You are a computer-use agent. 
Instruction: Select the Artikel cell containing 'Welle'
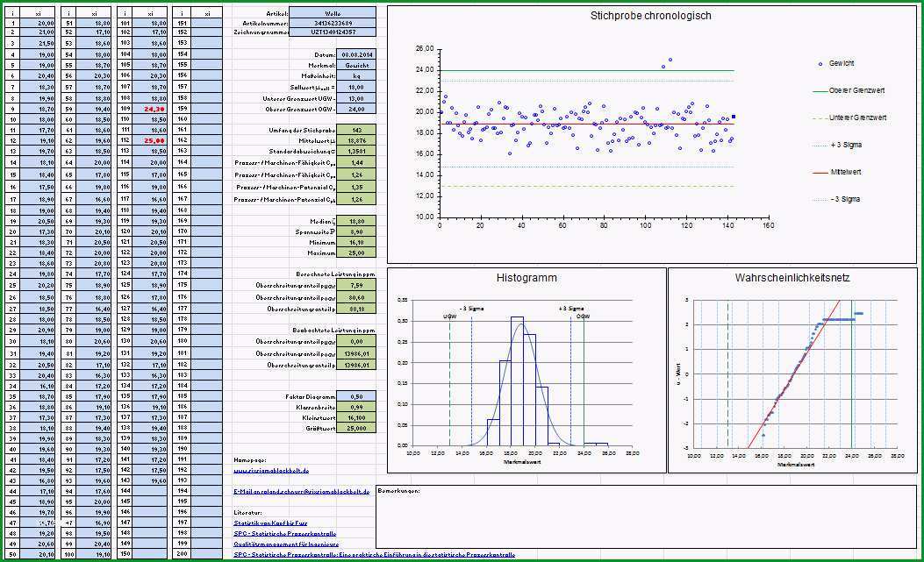tap(333, 13)
